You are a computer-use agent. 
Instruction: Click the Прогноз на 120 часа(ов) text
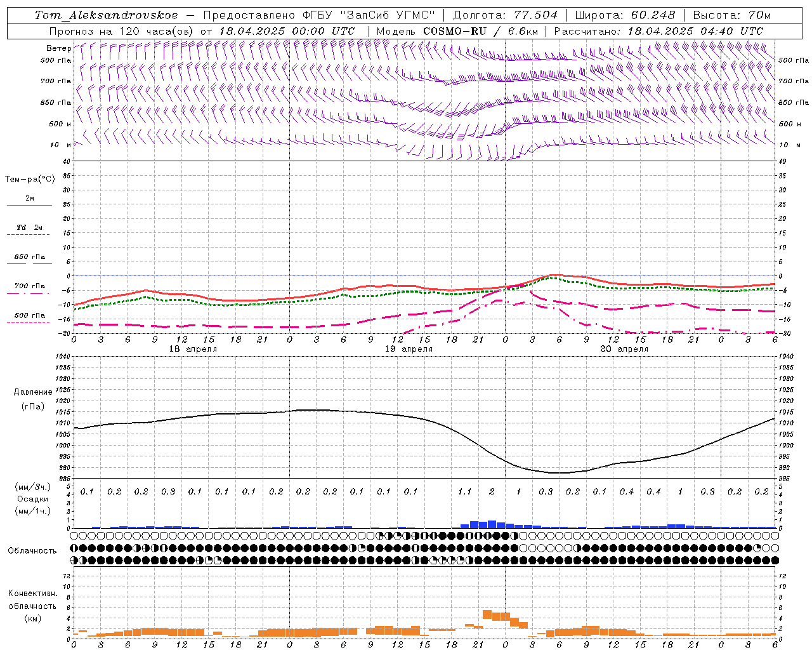tap(122, 30)
